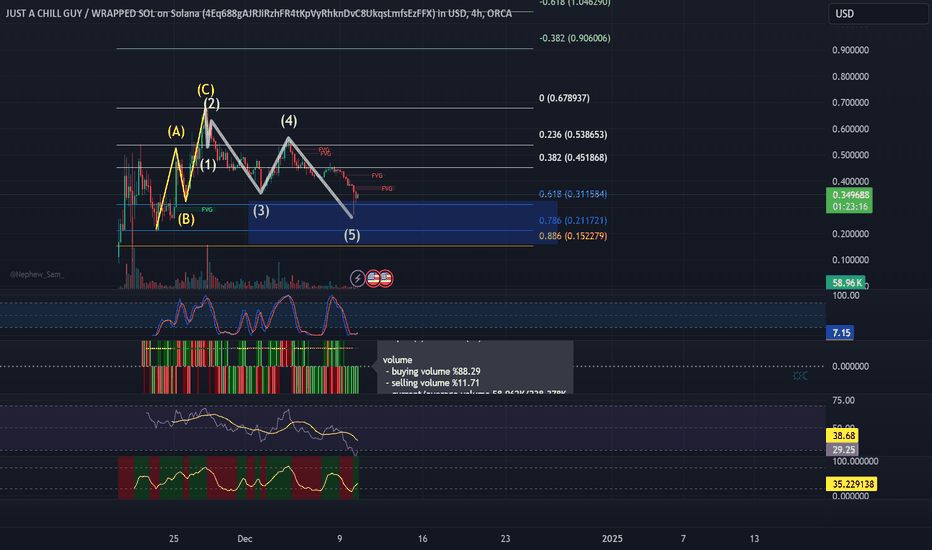
Task: Click the 0.700000 price axis label
Action: [x=850, y=102]
